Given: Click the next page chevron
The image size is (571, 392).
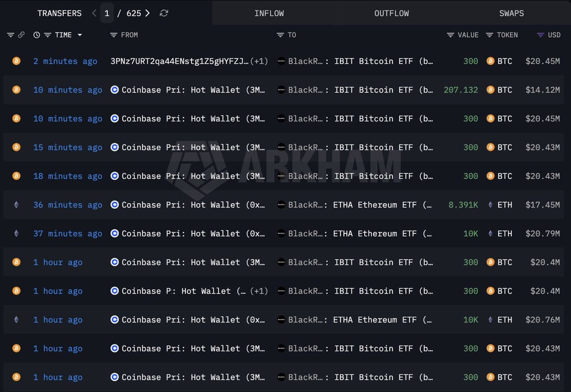Looking at the screenshot, I should click(148, 13).
